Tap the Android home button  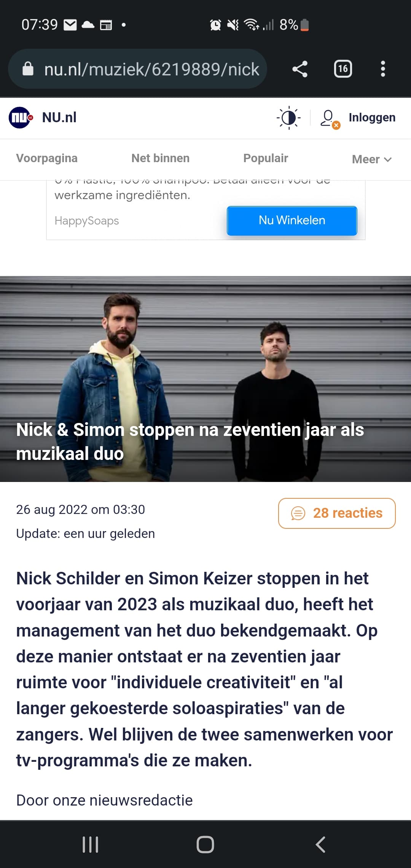pyautogui.click(x=205, y=844)
